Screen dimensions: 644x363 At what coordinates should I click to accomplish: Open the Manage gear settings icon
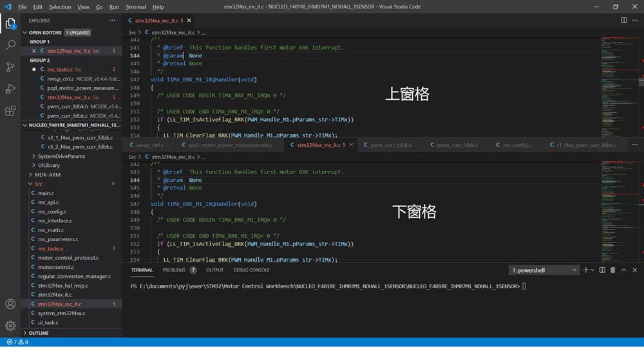click(10, 326)
